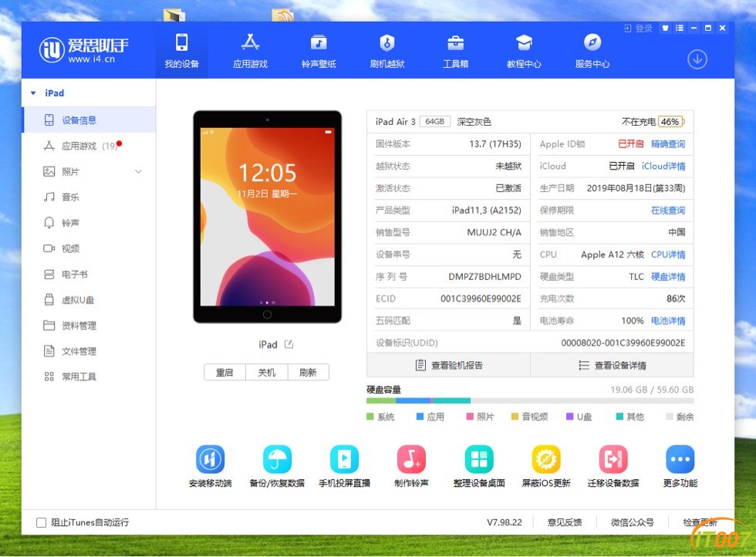Click the 微信公众号 link
The image size is (756, 557).
pos(632,522)
